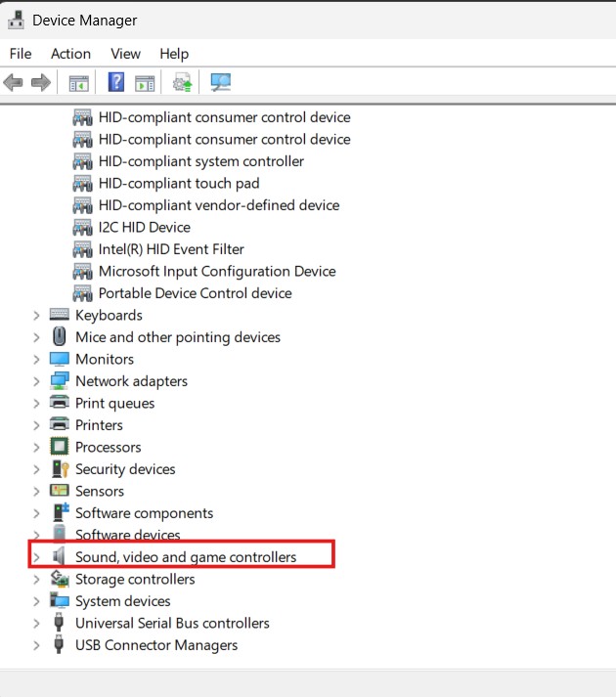Click the Scan for hardware changes icon
This screenshot has width=616, height=697.
click(x=221, y=82)
